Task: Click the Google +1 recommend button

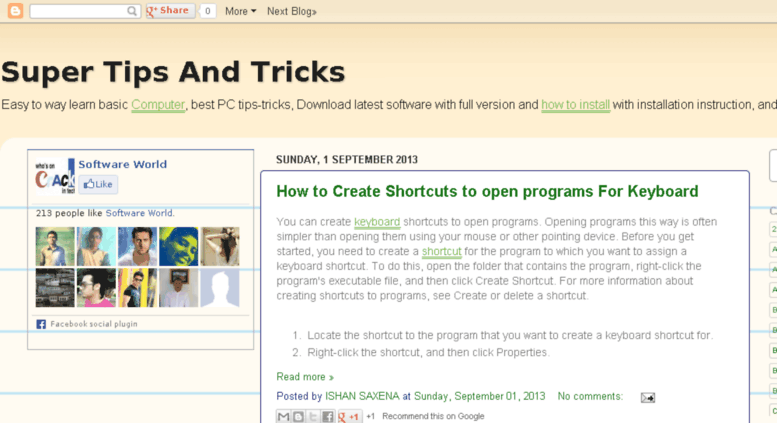Action: [349, 416]
